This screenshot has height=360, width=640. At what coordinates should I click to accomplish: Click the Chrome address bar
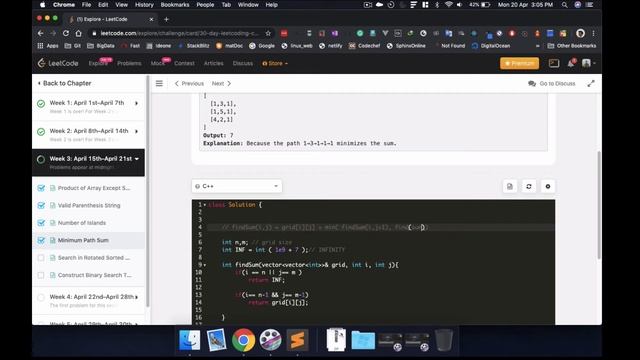pyautogui.click(x=180, y=33)
